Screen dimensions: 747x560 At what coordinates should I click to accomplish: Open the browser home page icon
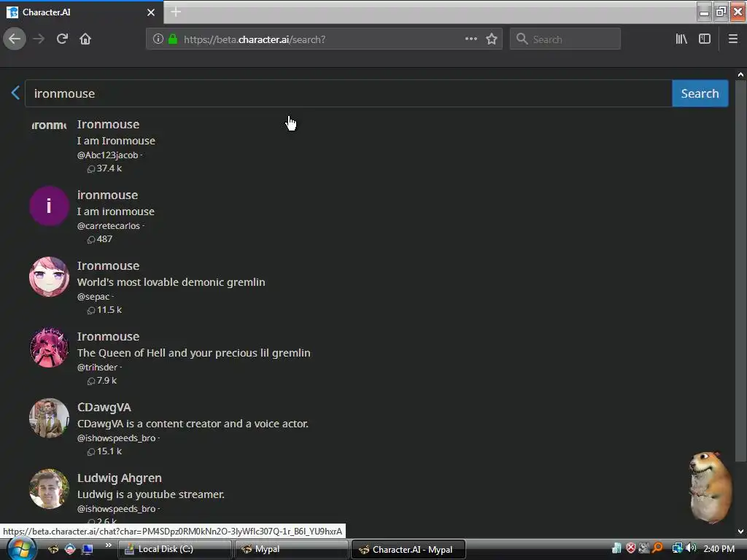point(85,39)
